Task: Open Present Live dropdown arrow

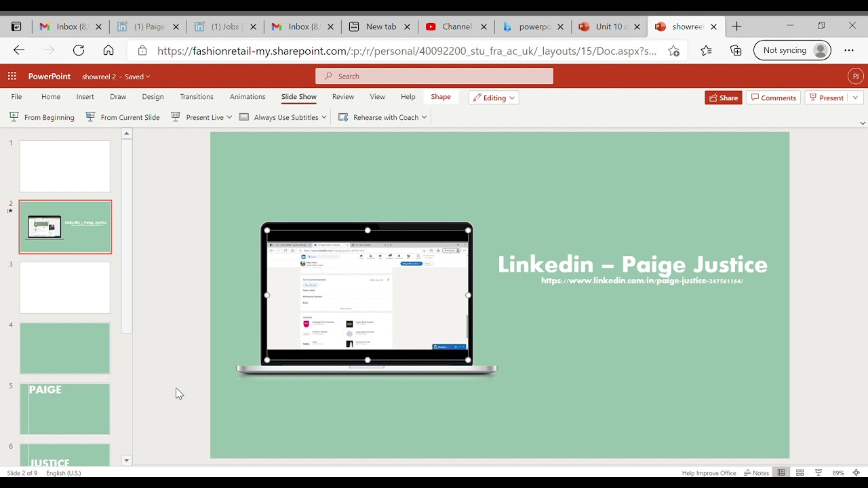Action: (x=229, y=117)
